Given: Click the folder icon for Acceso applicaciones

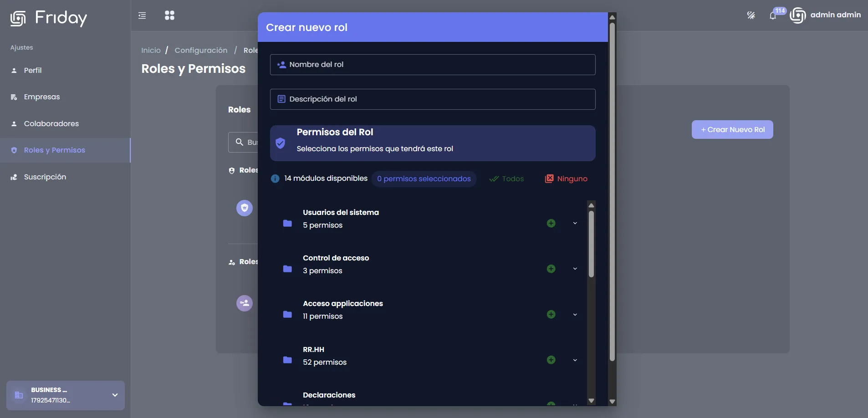Looking at the screenshot, I should tap(287, 314).
